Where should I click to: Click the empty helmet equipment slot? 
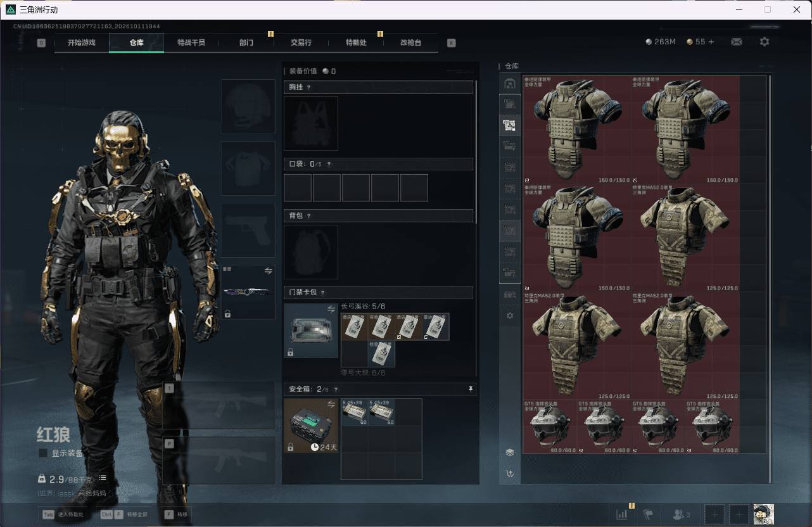pyautogui.click(x=248, y=106)
